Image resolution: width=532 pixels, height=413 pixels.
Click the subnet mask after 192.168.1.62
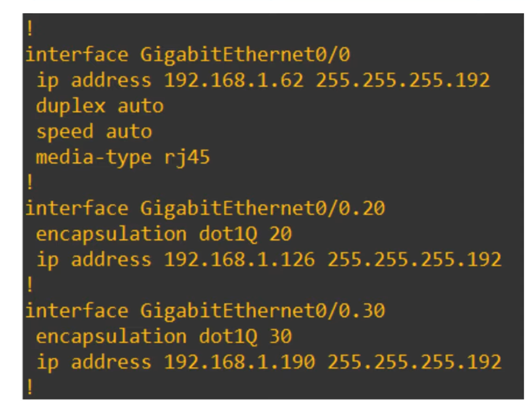click(403, 80)
